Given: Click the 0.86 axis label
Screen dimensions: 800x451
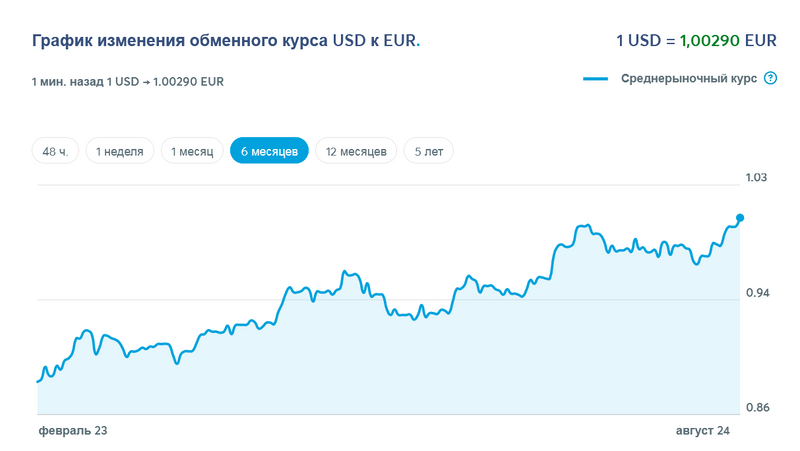Looking at the screenshot, I should (756, 408).
